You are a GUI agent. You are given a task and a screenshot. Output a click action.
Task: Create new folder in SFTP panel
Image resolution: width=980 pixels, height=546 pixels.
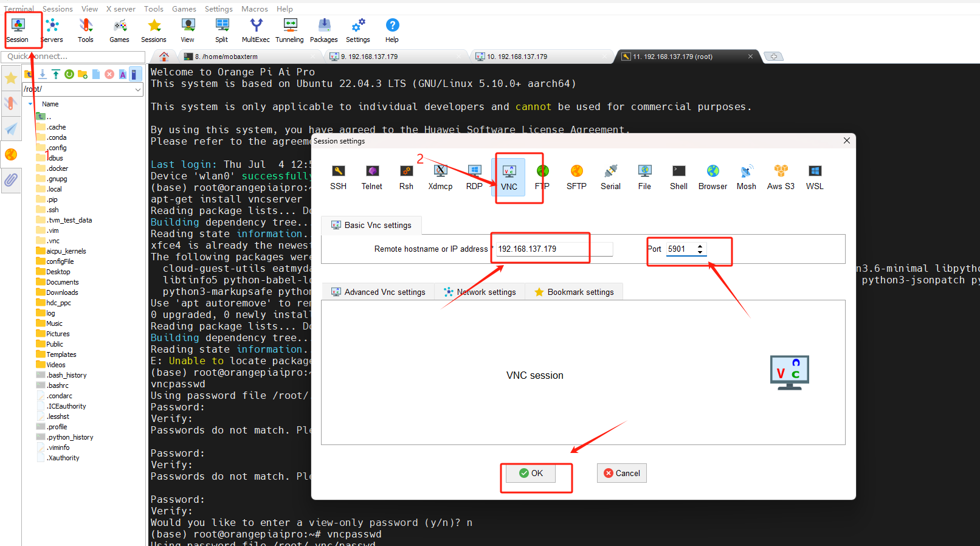coord(83,74)
